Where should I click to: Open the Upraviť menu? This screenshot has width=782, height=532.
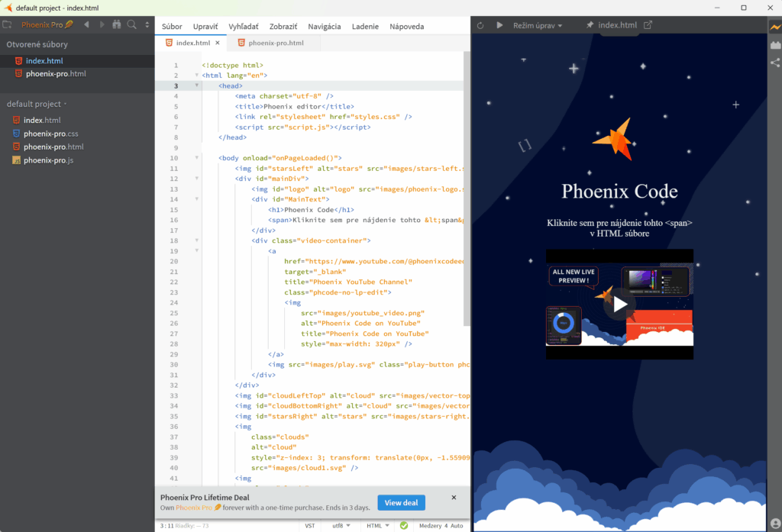pyautogui.click(x=205, y=27)
